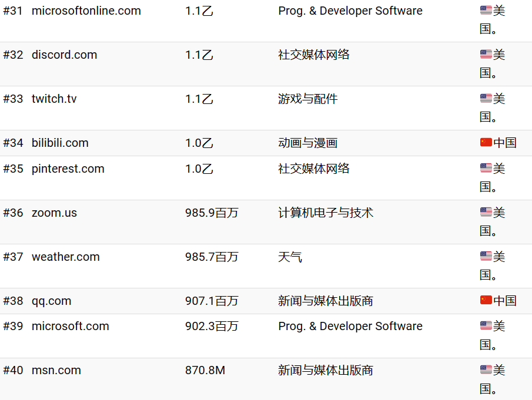The width and height of the screenshot is (532, 400).
Task: Click the zoom.us domain name
Action: pyautogui.click(x=54, y=213)
